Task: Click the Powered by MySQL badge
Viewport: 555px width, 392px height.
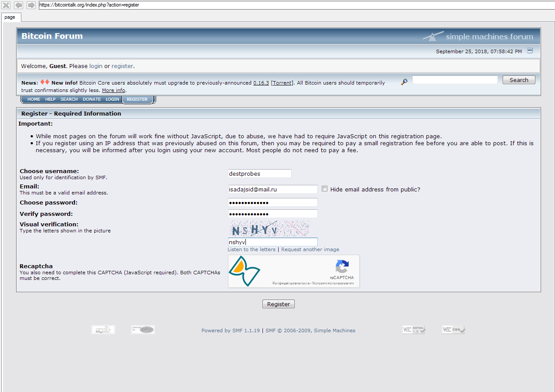Action: click(103, 330)
